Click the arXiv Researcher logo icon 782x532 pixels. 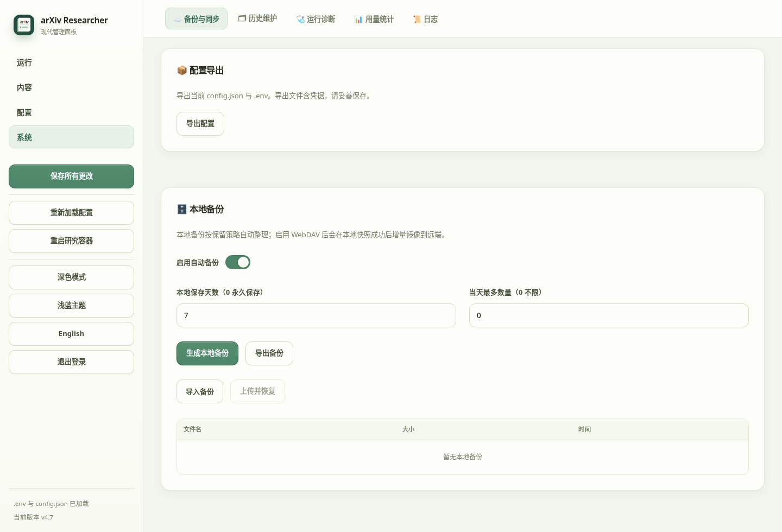(x=24, y=25)
